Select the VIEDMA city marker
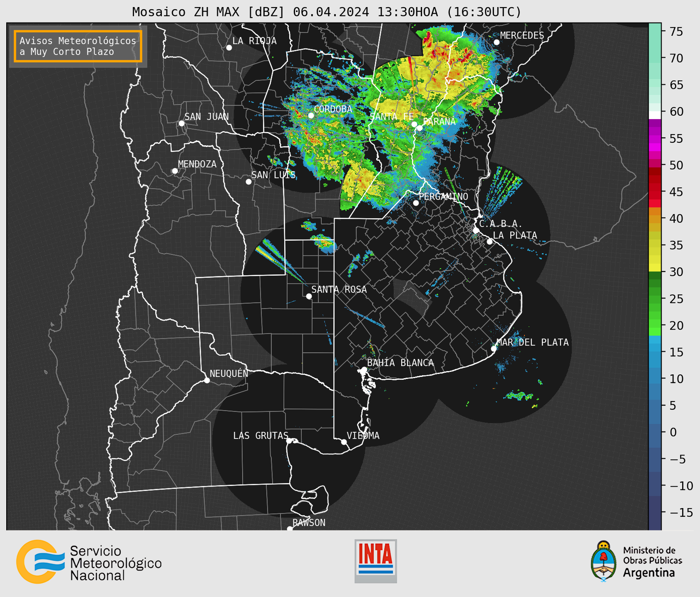This screenshot has width=700, height=597. coord(344,442)
